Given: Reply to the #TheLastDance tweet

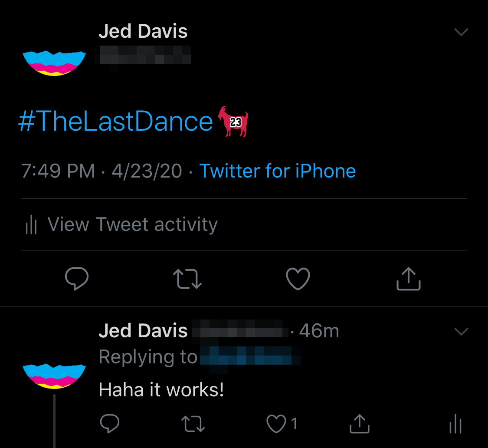Looking at the screenshot, I should click(76, 279).
